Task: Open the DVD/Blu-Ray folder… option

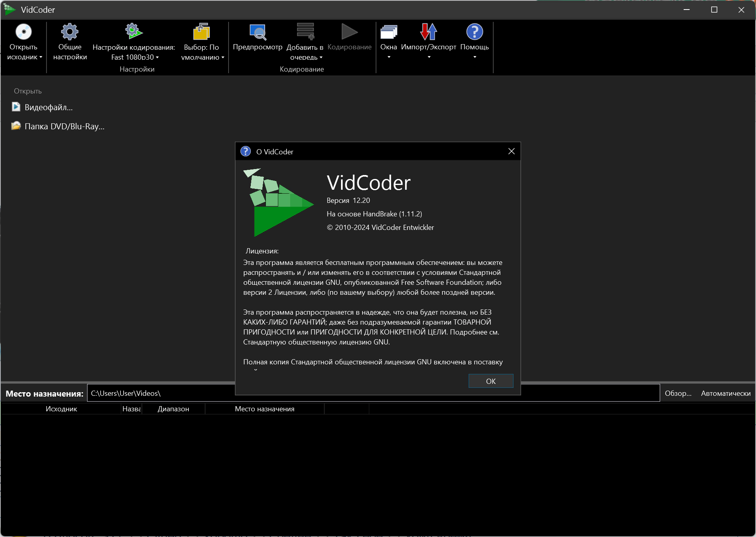Action: coord(64,126)
